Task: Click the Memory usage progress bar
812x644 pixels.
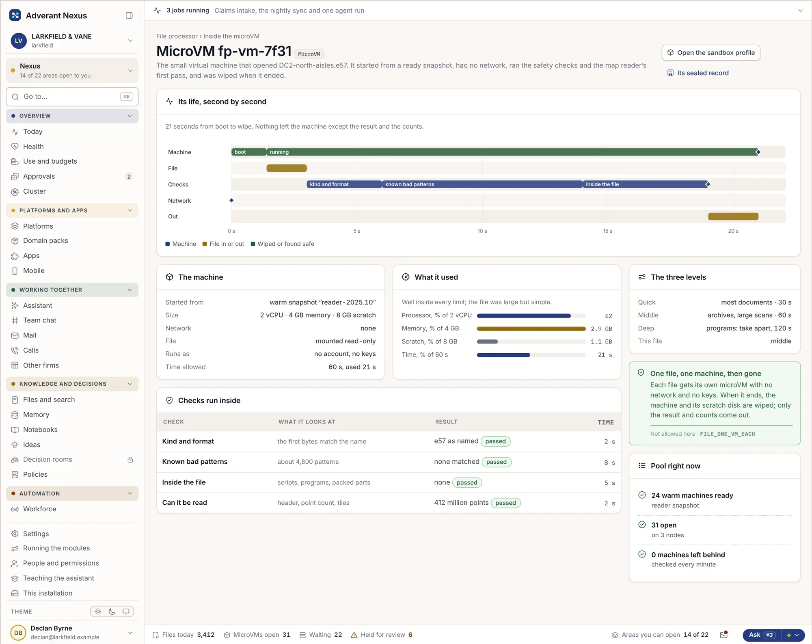Action: (531, 329)
